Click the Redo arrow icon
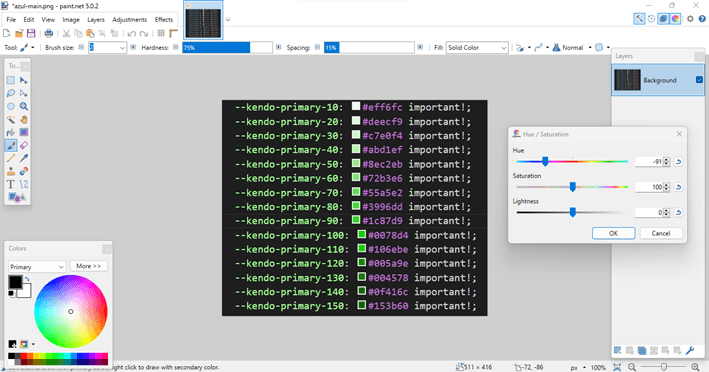Image resolution: width=709 pixels, height=372 pixels. click(144, 33)
